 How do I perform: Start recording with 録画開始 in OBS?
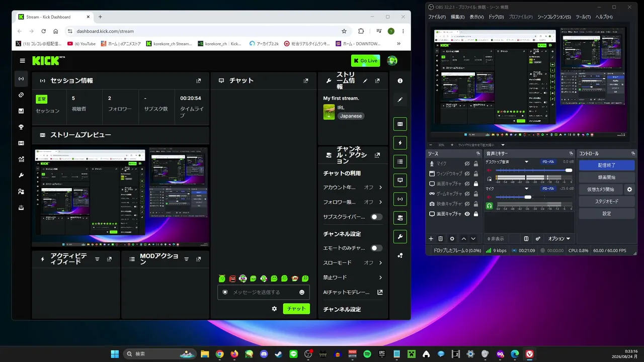point(607,177)
